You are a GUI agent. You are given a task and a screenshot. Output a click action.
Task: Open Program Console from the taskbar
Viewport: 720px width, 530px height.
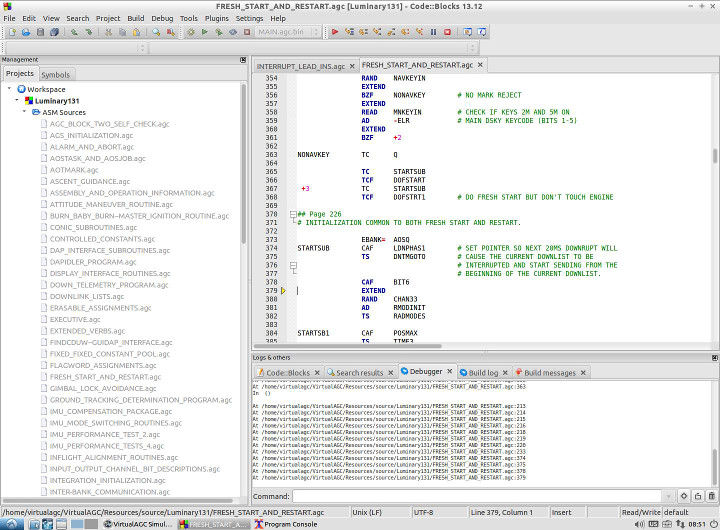[288, 524]
